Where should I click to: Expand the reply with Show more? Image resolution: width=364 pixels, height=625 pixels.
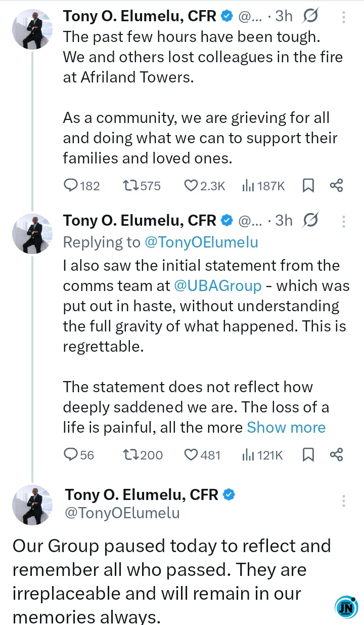(x=286, y=428)
